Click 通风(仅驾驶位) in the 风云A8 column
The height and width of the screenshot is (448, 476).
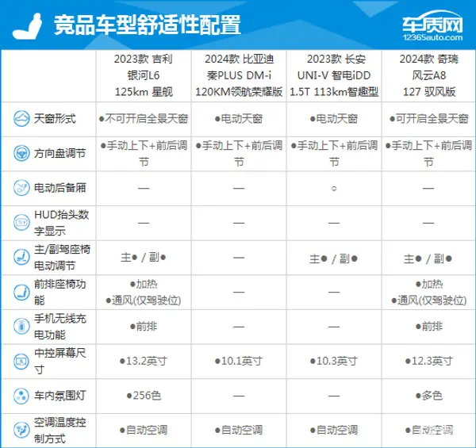tap(429, 301)
